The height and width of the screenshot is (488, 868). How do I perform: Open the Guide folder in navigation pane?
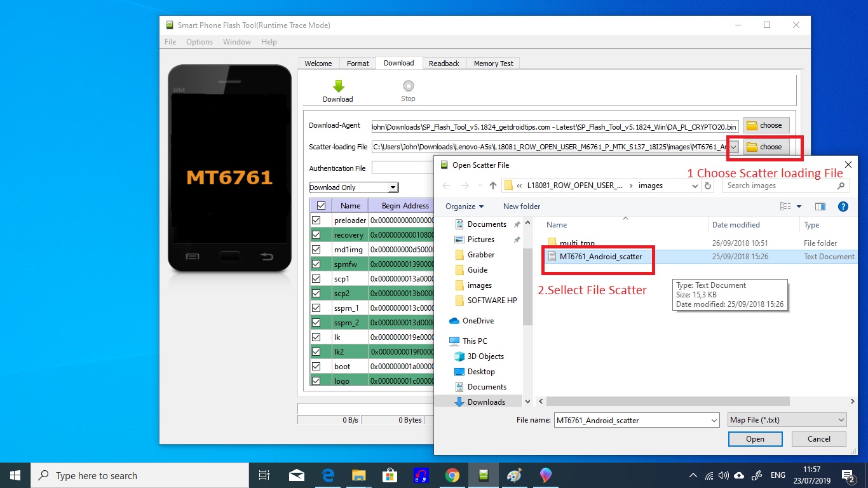click(x=471, y=270)
